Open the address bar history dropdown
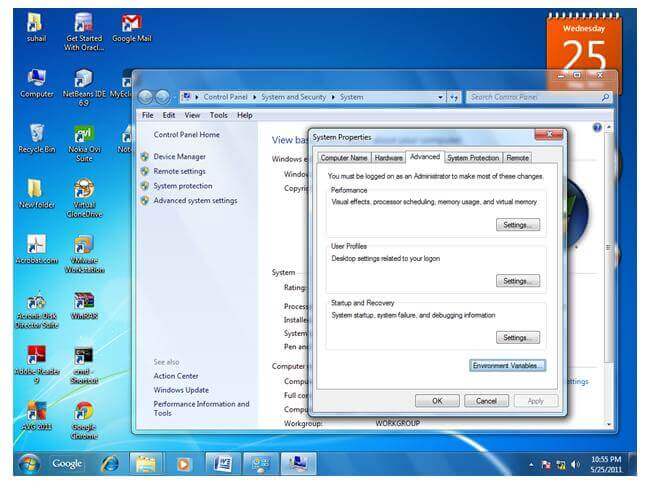Viewport: 650px width, 488px height. [x=440, y=97]
